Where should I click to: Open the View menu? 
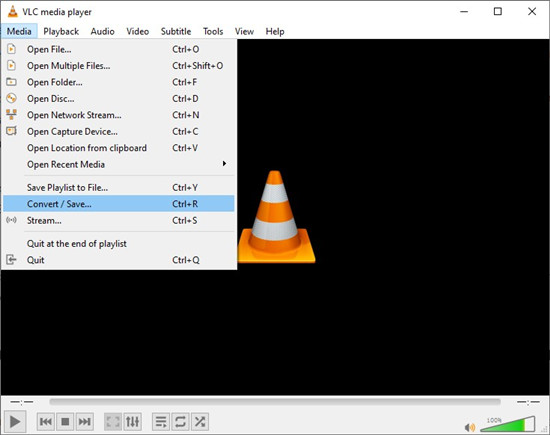(x=244, y=31)
